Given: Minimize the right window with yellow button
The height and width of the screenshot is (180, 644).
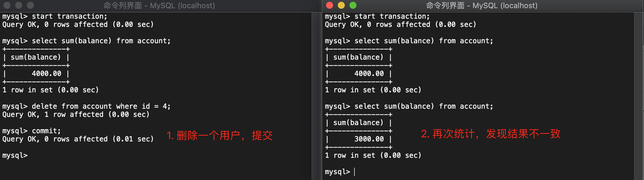Looking at the screenshot, I should click(341, 5).
